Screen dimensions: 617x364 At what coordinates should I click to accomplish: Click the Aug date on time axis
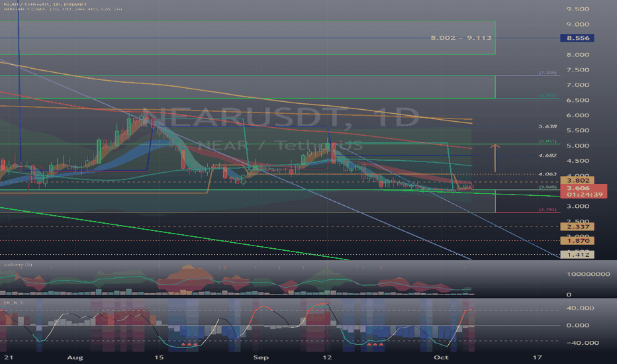(x=75, y=357)
